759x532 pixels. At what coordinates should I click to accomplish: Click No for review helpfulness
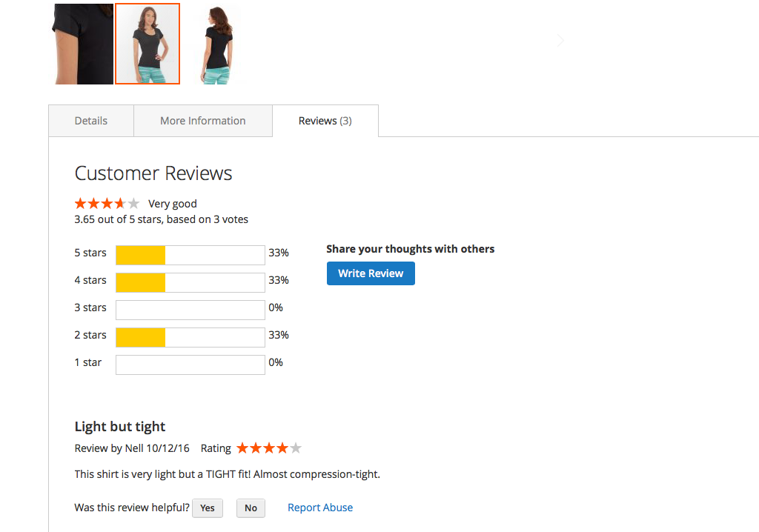click(251, 508)
